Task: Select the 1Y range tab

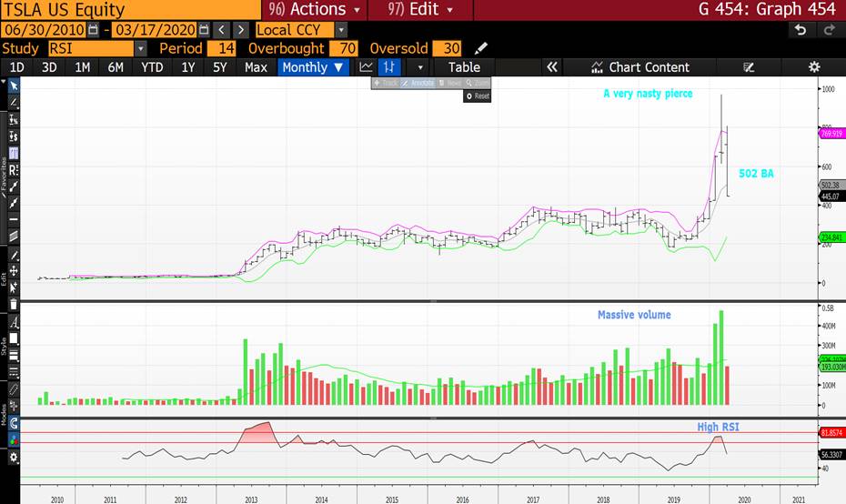Action: [x=187, y=67]
